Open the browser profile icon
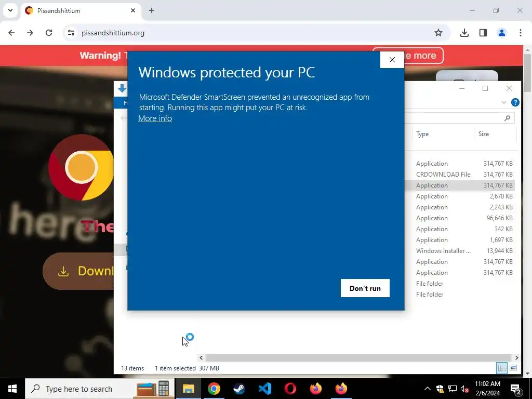532x399 pixels. coord(502,33)
